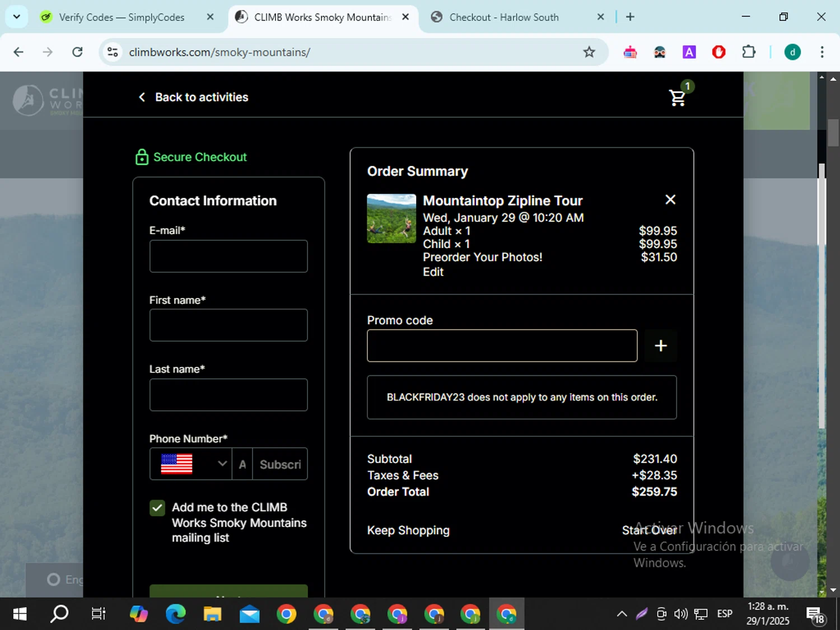Click the Mountaintop Zipline Tour thumbnail
Image resolution: width=840 pixels, height=630 pixels.
point(391,218)
